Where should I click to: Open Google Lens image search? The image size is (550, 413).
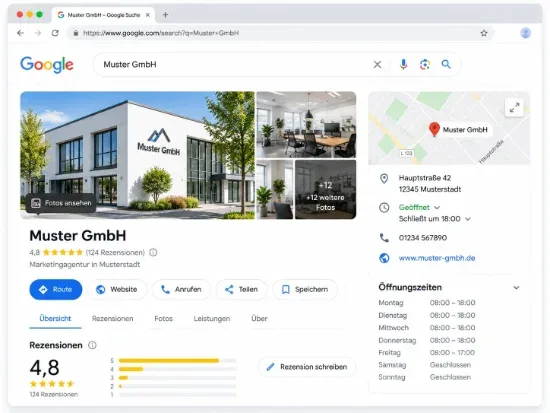pos(425,64)
